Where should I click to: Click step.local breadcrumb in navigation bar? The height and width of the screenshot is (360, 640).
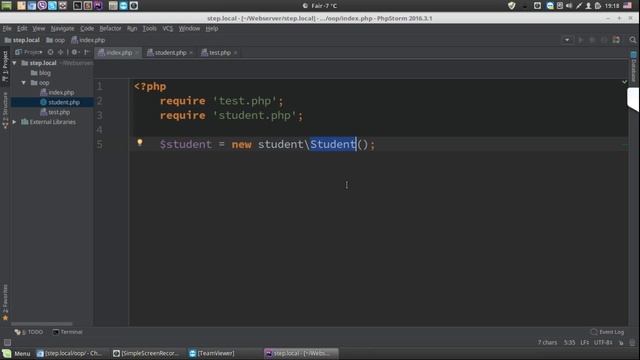[x=22, y=40]
